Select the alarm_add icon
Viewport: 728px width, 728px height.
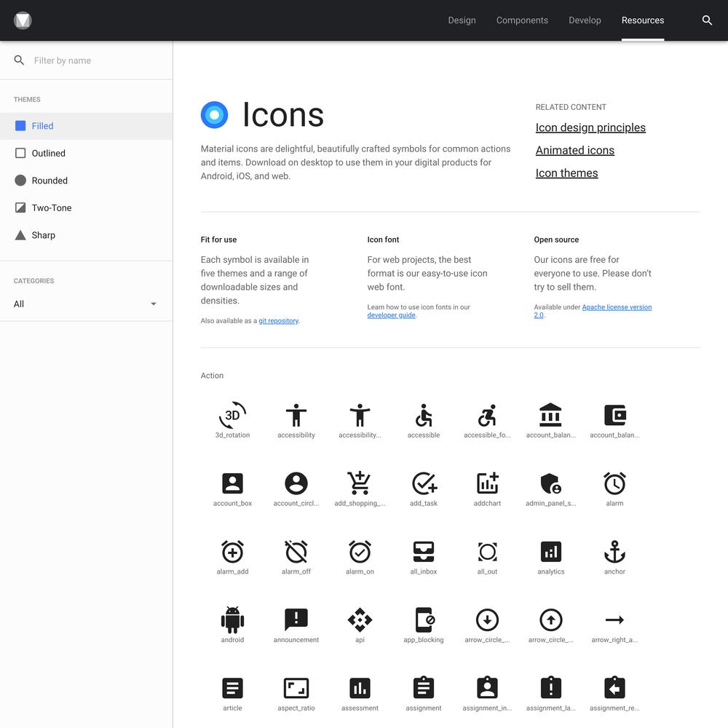point(232,552)
